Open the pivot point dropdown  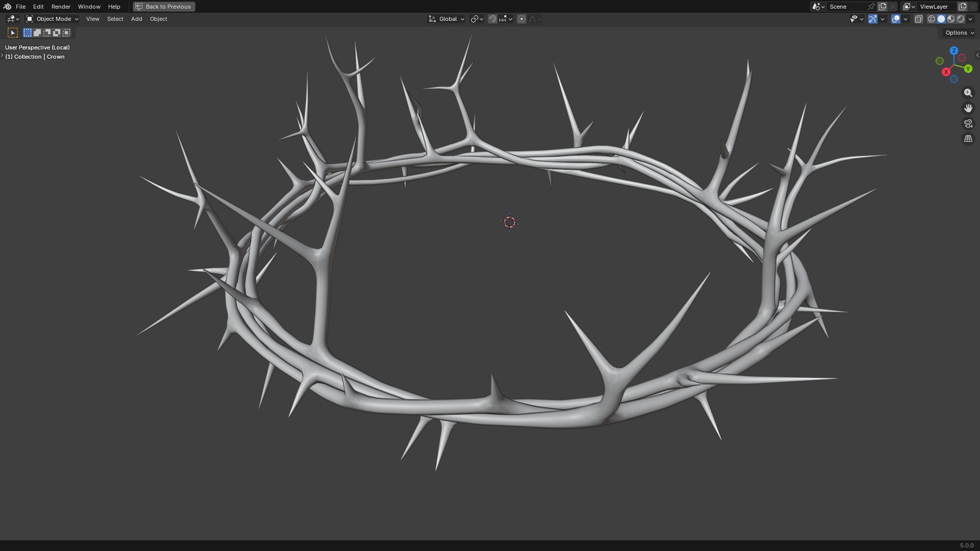(x=477, y=19)
